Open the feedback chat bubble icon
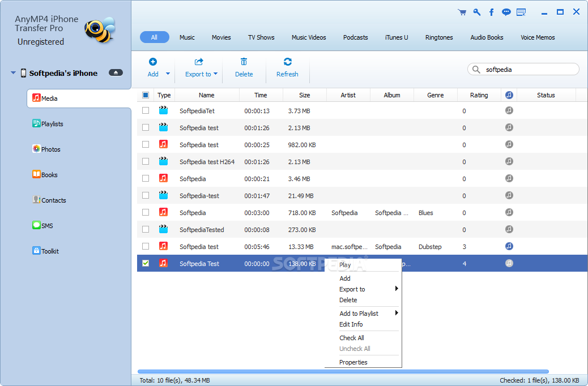The height and width of the screenshot is (386, 588). [506, 12]
